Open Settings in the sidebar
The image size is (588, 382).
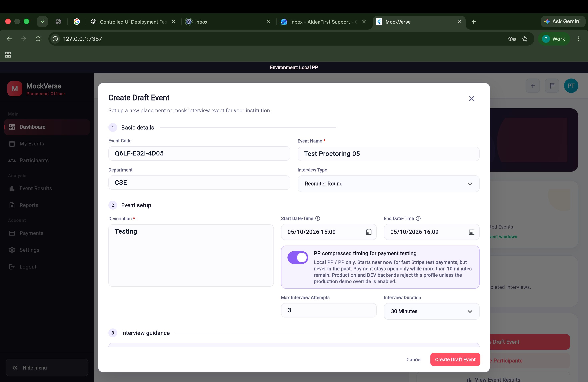[x=47, y=250]
